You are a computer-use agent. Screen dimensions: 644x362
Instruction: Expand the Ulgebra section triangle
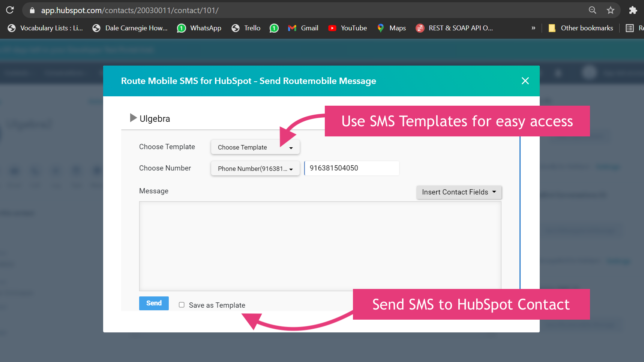(133, 118)
